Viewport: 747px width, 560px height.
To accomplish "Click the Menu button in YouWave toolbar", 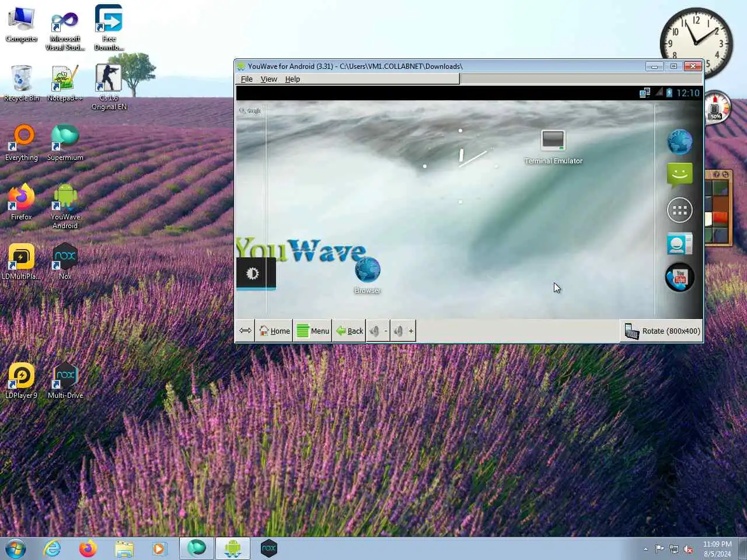I will pos(312,331).
